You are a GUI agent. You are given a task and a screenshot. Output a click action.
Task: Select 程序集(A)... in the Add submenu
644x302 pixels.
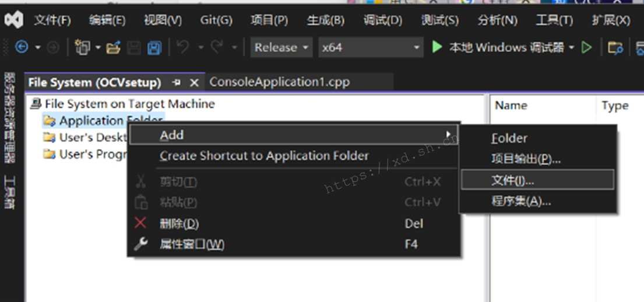[537, 201]
